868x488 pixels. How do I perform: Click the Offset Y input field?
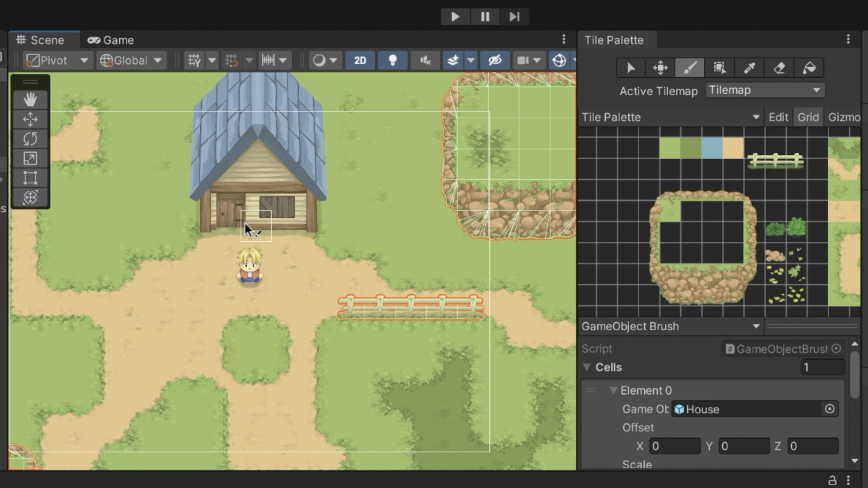[744, 446]
